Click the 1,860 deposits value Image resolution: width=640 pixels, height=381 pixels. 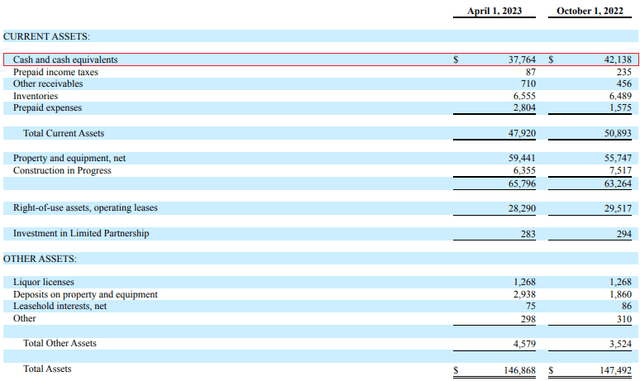[620, 294]
